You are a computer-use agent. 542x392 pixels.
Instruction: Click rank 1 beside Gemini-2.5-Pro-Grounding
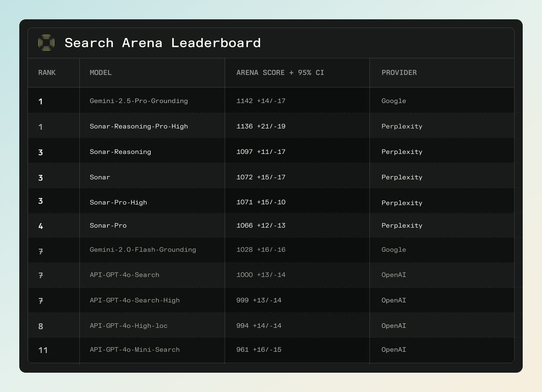click(x=40, y=102)
